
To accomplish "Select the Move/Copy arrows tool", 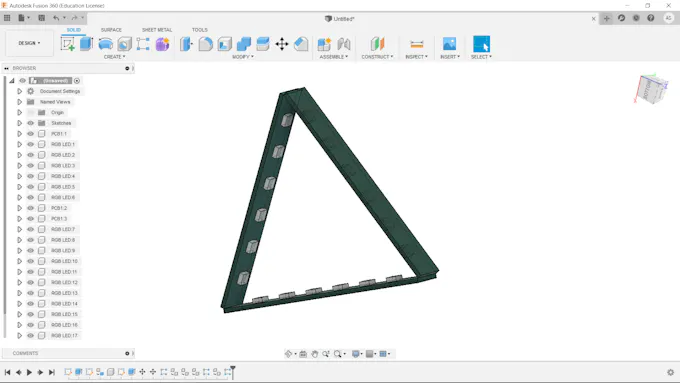I will coord(282,44).
